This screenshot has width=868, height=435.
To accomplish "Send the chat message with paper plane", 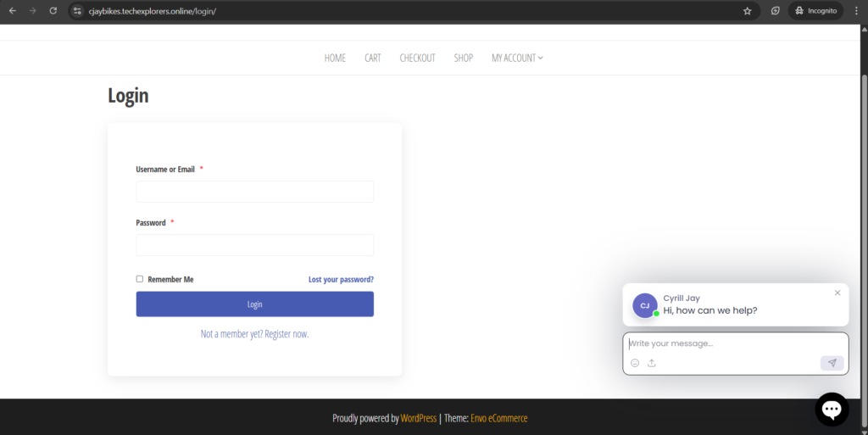I will [x=832, y=363].
